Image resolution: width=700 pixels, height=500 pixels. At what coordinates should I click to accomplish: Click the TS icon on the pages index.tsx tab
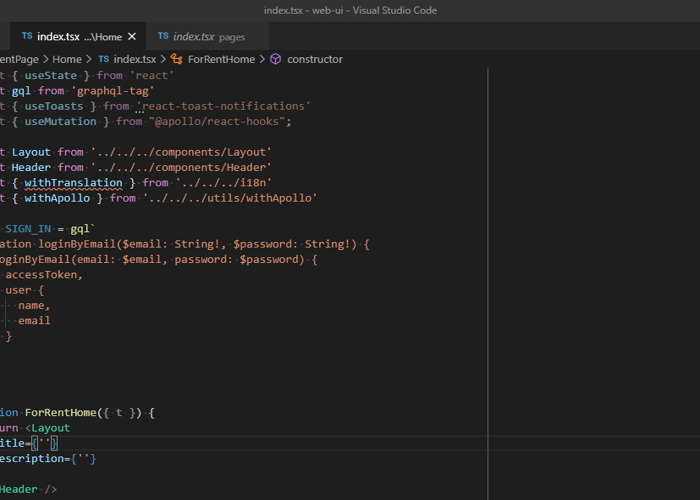[x=162, y=37]
